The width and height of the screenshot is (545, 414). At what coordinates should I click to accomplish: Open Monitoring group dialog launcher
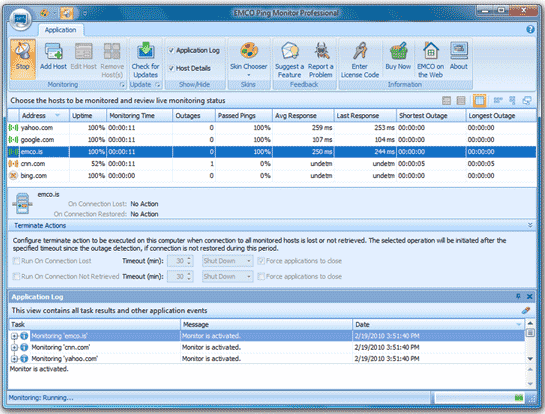[x=122, y=85]
